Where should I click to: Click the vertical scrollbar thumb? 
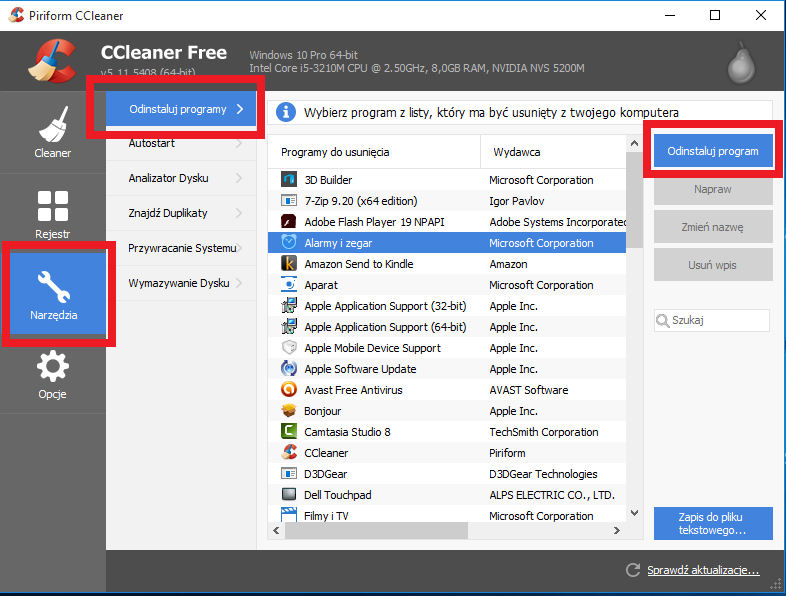tap(634, 200)
